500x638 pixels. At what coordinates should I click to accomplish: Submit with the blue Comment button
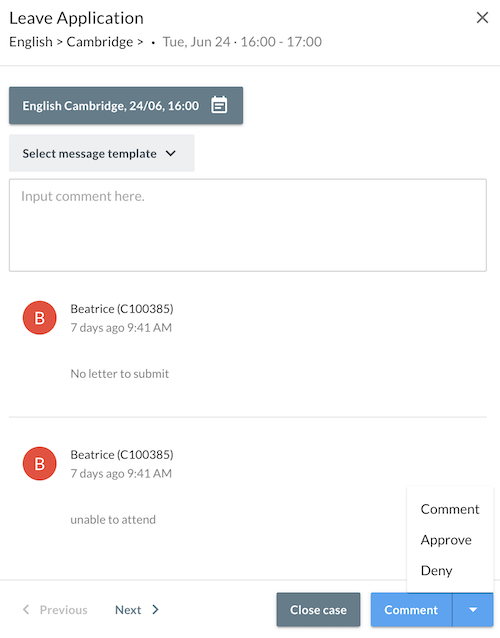pos(411,610)
